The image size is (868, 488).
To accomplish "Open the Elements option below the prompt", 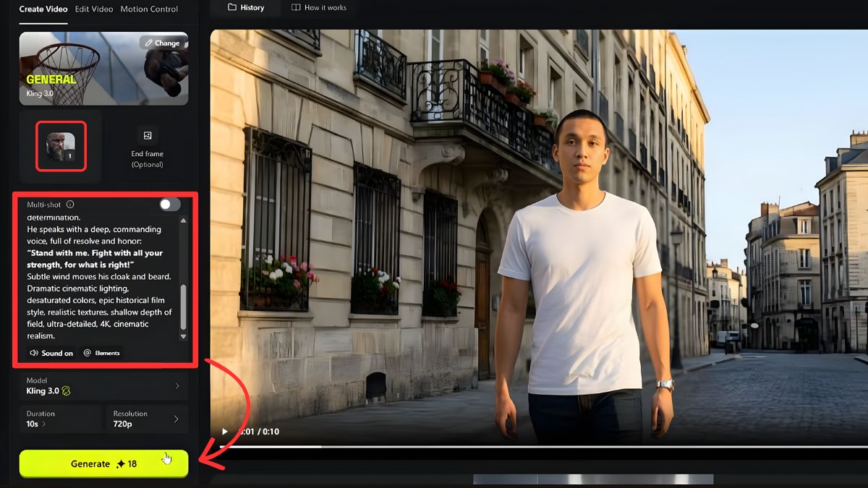I will (x=102, y=353).
